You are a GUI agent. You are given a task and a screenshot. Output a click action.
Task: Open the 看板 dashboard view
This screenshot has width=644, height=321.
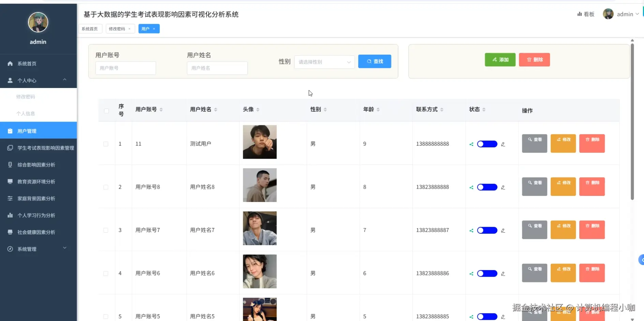pyautogui.click(x=585, y=14)
